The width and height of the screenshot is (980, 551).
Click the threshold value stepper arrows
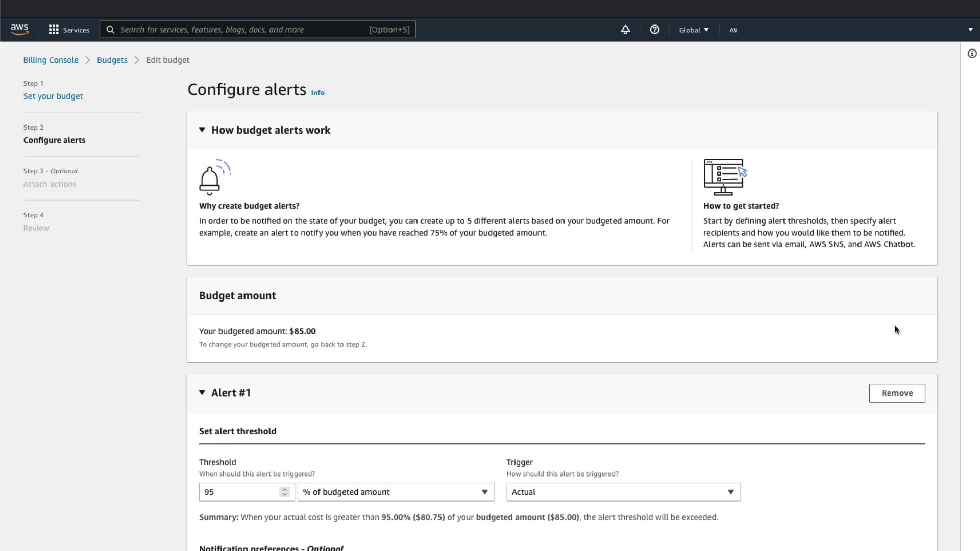click(285, 492)
